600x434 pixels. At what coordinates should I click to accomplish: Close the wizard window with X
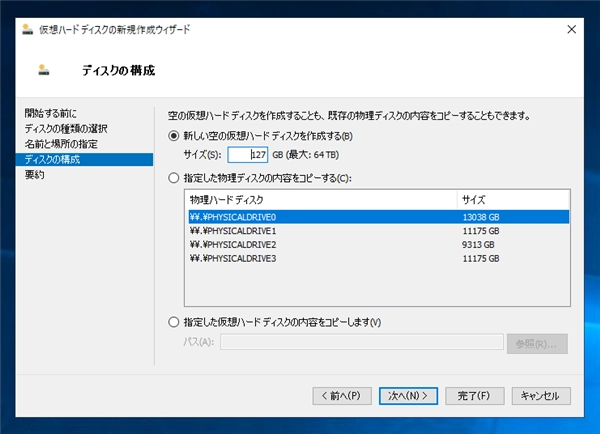click(x=572, y=29)
